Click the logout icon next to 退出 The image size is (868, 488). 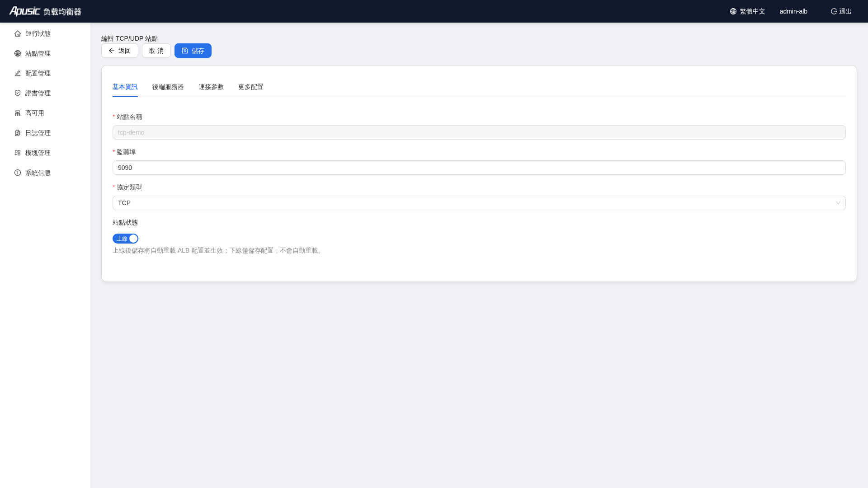(834, 11)
